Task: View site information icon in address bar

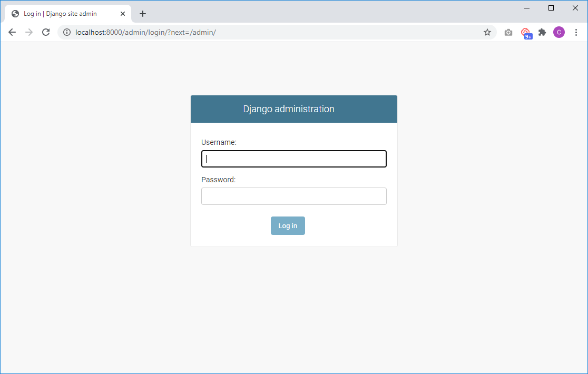Action: (x=67, y=32)
